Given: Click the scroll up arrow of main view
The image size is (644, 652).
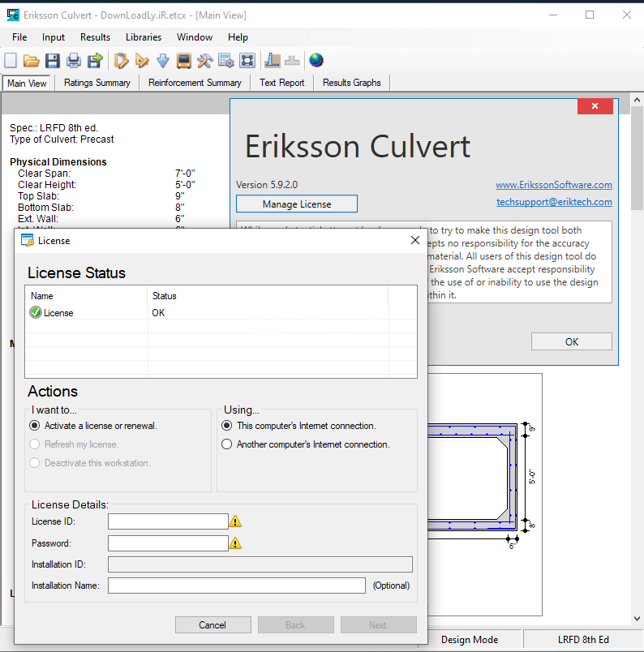Looking at the screenshot, I should (x=637, y=100).
